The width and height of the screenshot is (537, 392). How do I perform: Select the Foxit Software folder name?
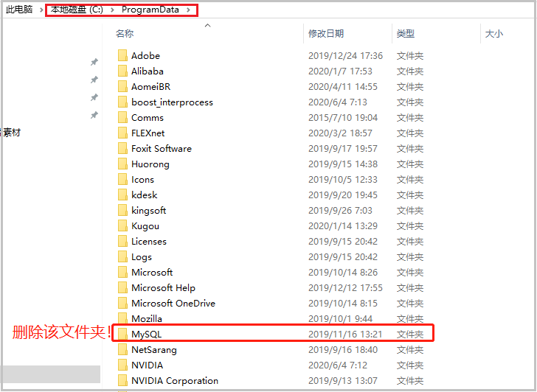pos(162,148)
